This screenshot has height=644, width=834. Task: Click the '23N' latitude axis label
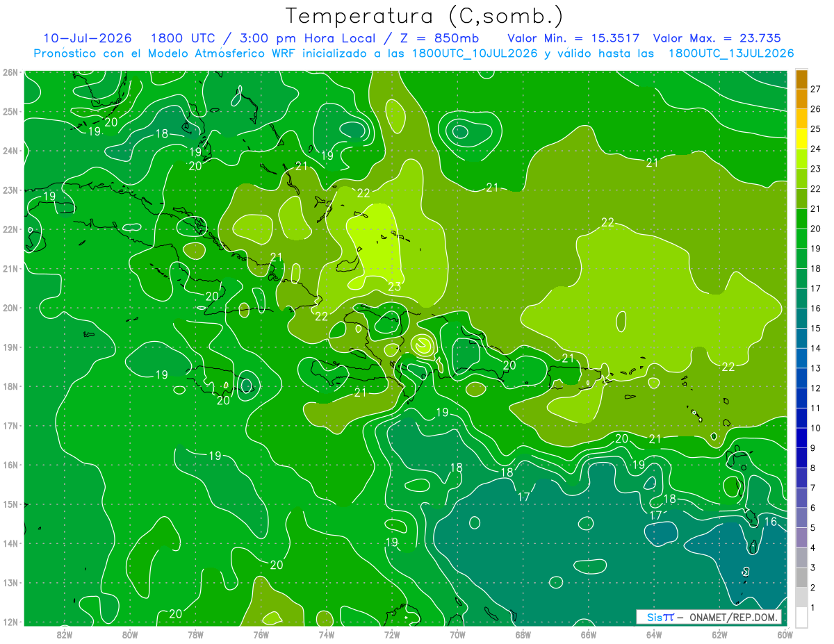click(x=10, y=190)
